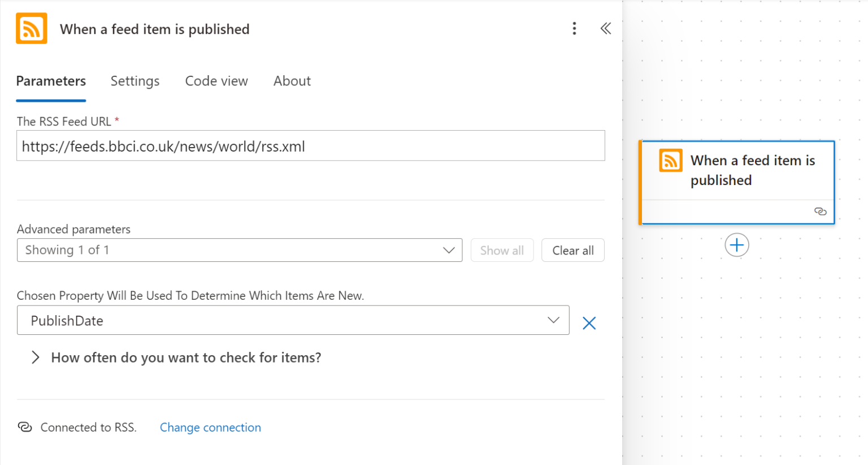
Task: Open the PublishDate property dropdown
Action: point(293,321)
